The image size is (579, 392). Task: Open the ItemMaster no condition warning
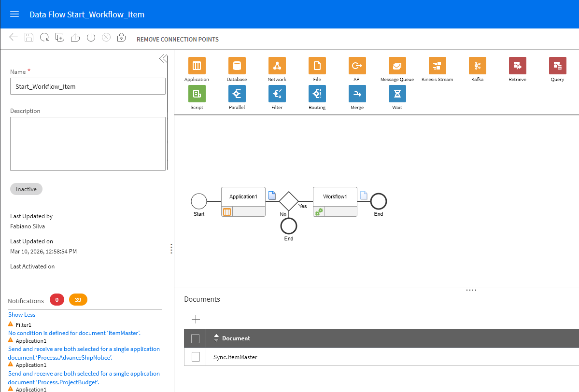click(74, 333)
